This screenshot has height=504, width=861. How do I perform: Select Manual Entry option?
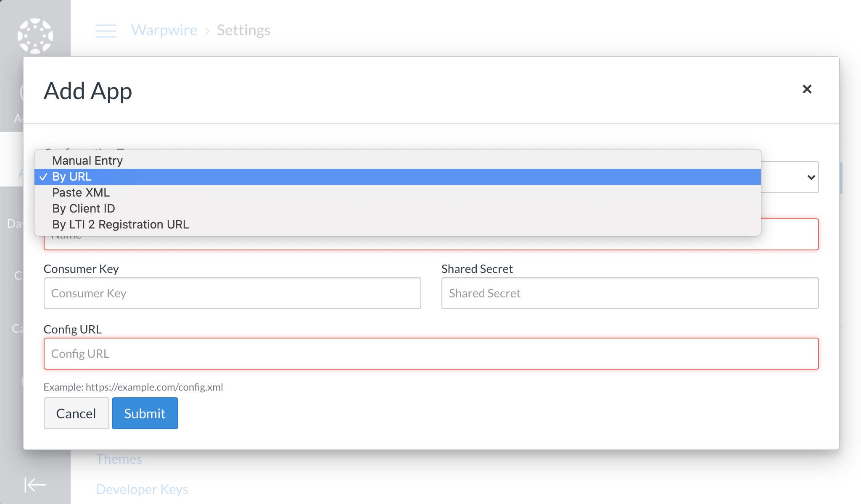coord(87,160)
